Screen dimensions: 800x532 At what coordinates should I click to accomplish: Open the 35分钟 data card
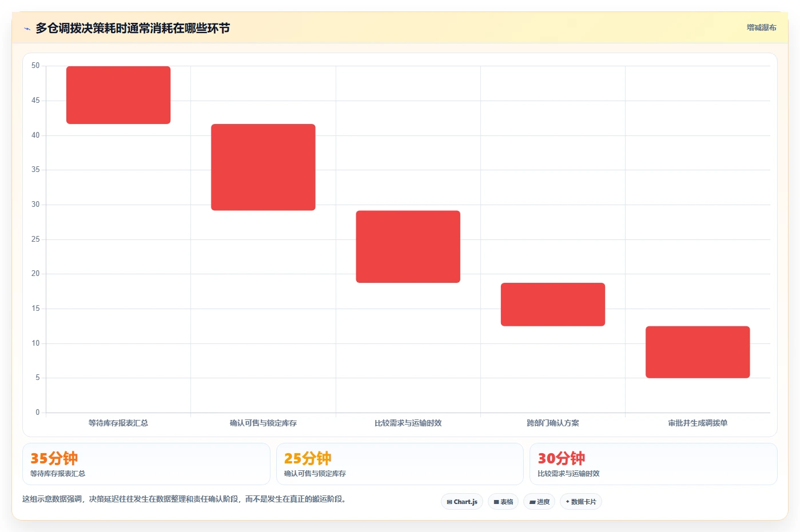pyautogui.click(x=146, y=464)
